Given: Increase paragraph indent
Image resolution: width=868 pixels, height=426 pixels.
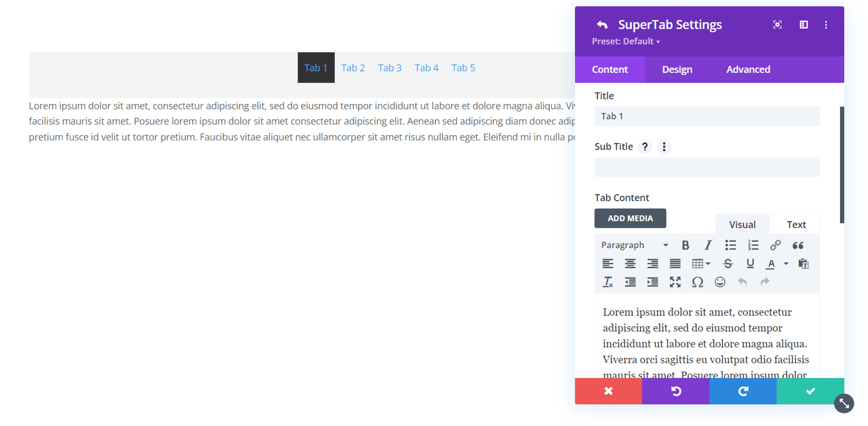Looking at the screenshot, I should [652, 282].
